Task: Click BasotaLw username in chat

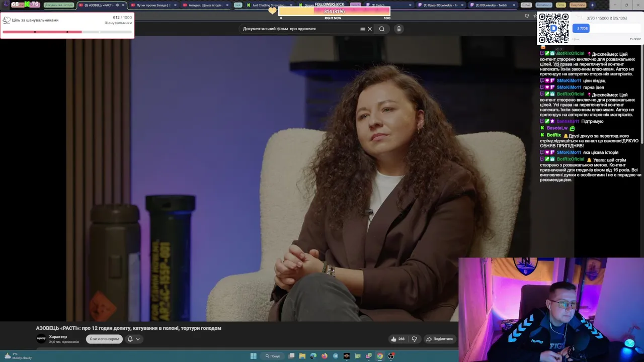Action: [x=557, y=128]
